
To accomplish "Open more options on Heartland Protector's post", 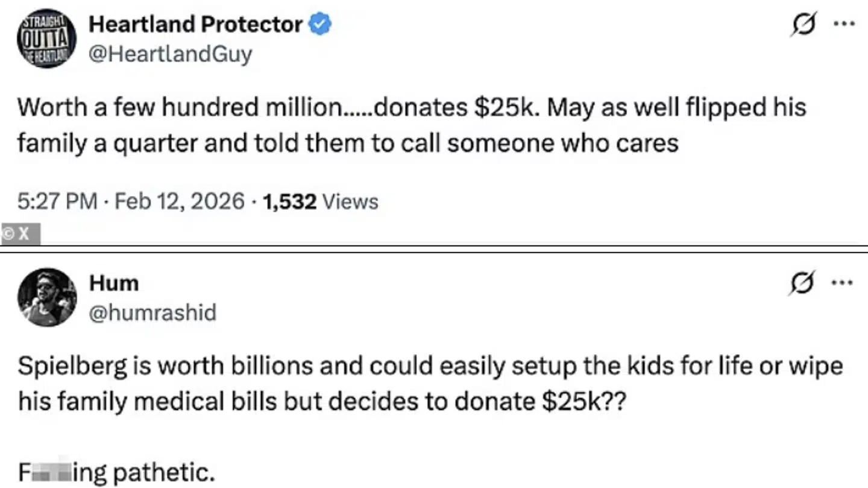I will tap(843, 25).
